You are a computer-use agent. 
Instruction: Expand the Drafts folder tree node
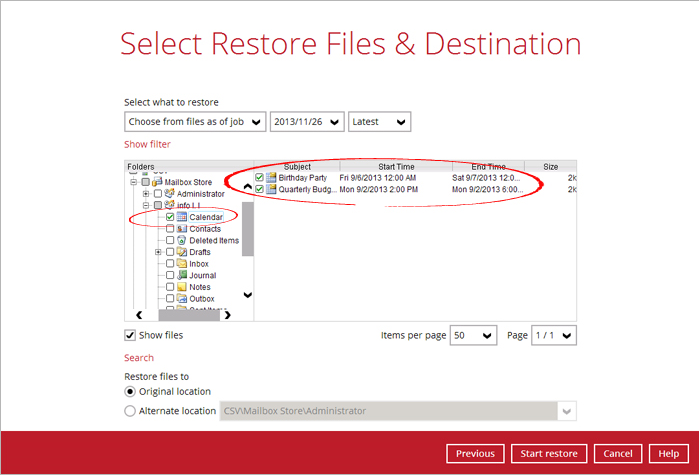[x=158, y=252]
